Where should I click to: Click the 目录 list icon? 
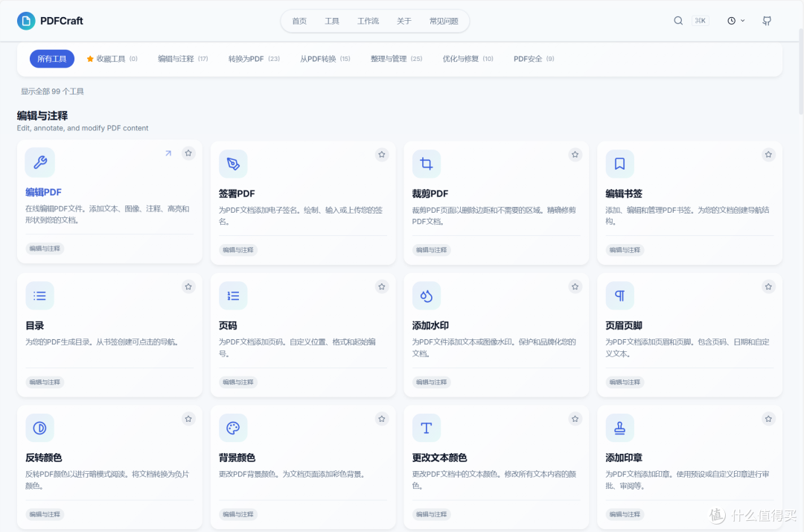pyautogui.click(x=40, y=295)
